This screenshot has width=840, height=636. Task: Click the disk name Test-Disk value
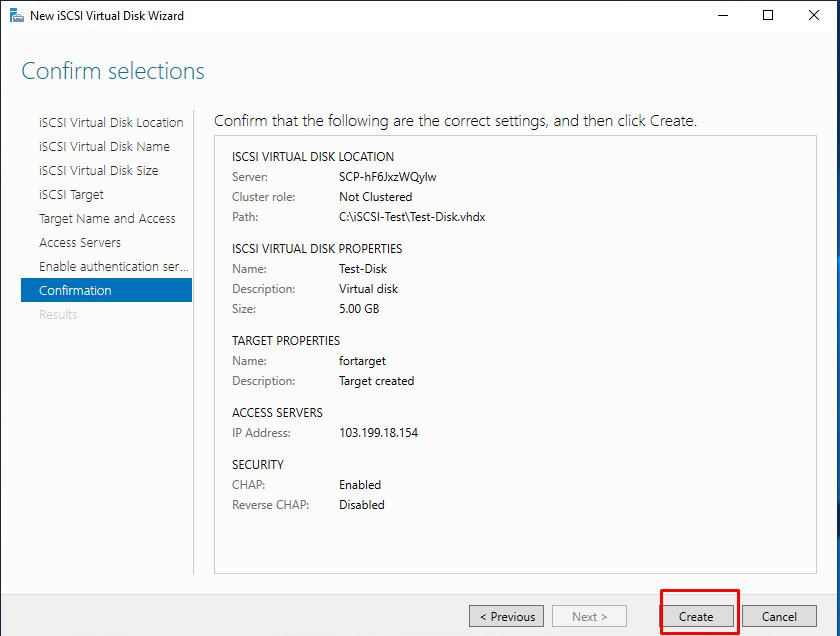(x=363, y=269)
